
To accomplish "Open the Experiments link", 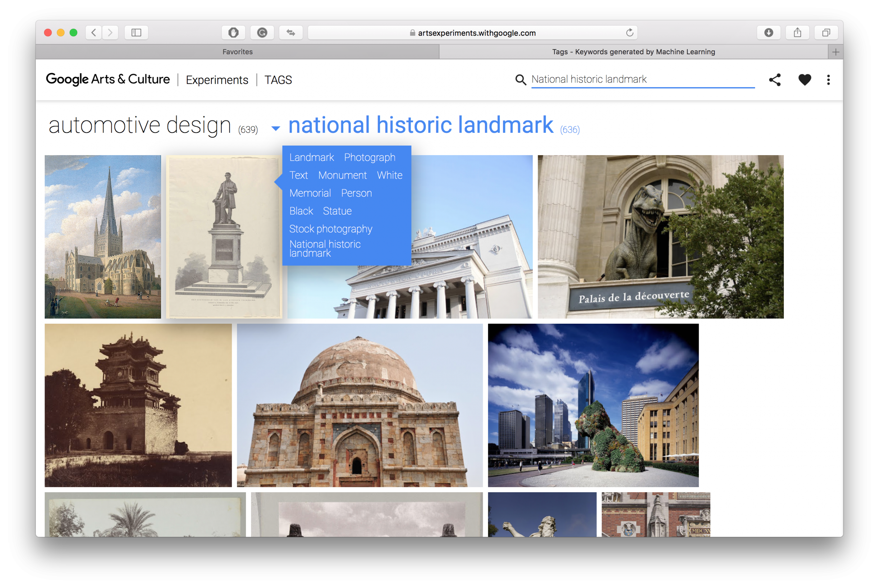I will [217, 80].
